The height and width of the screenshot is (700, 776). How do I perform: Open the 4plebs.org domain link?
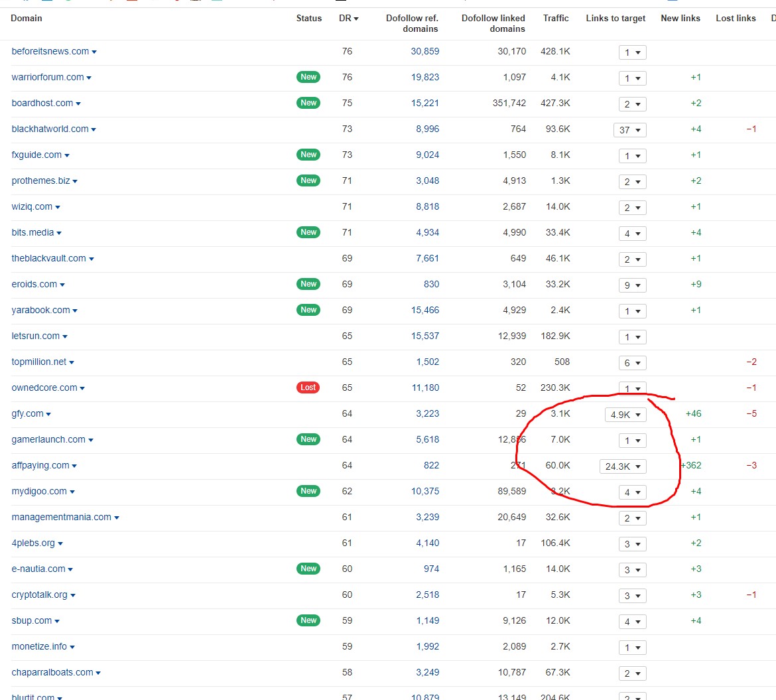(x=33, y=543)
